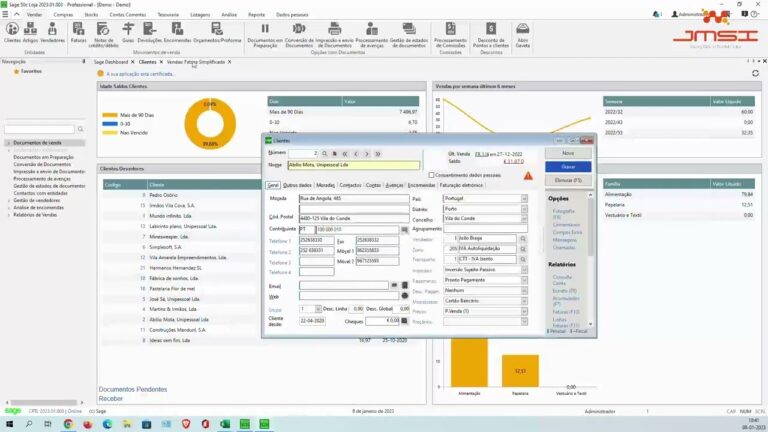Click orange warning triangle in Clientes dialog

click(x=528, y=175)
